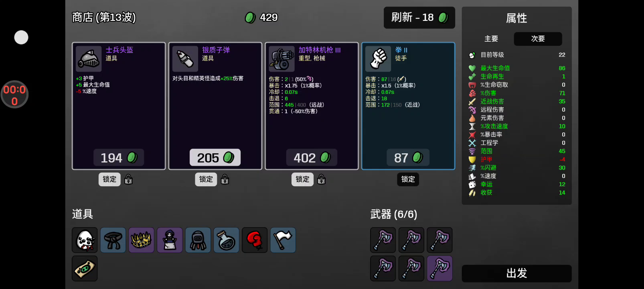This screenshot has height=289, width=644.
Task: Click the 士兵头盔 helmet item icon
Action: tap(88, 59)
